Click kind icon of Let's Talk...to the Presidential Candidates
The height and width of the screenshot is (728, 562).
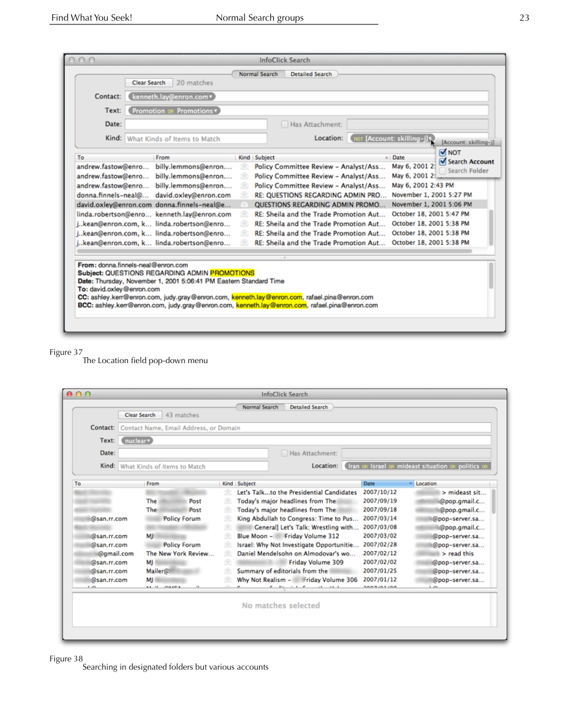tap(227, 492)
